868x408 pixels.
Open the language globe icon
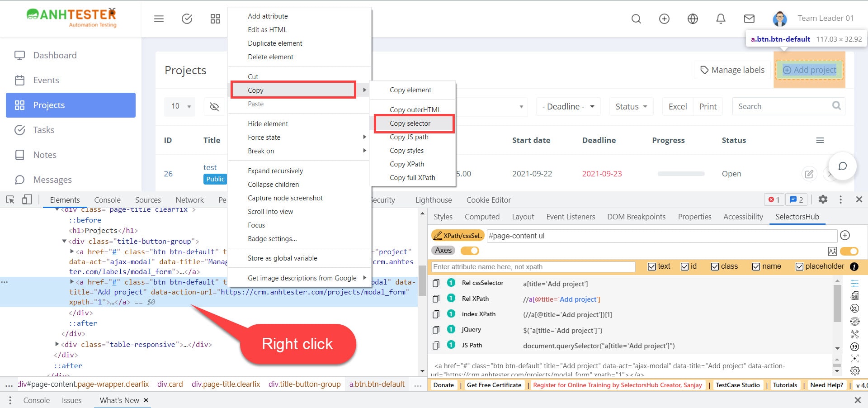point(693,19)
